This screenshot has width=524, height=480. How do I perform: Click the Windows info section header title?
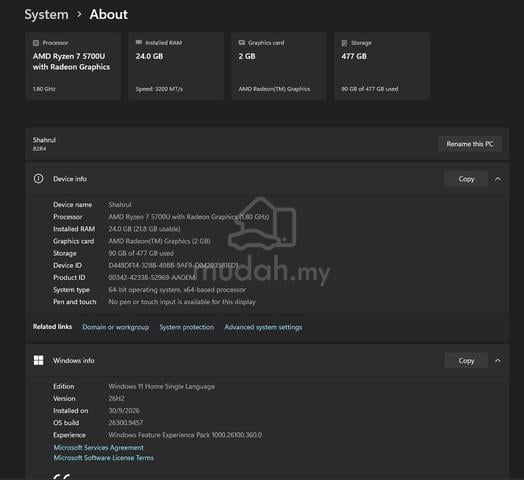[74, 361]
